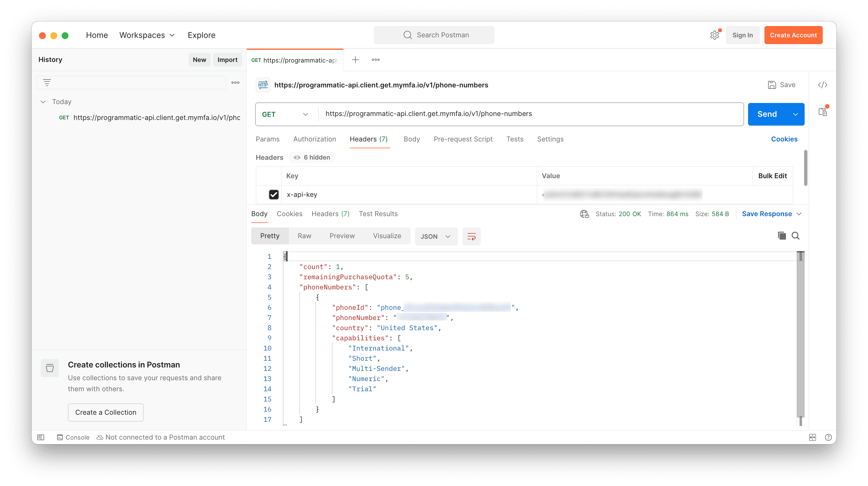Click the network globe icon near Status
Viewport: 868px width, 486px height.
[584, 214]
